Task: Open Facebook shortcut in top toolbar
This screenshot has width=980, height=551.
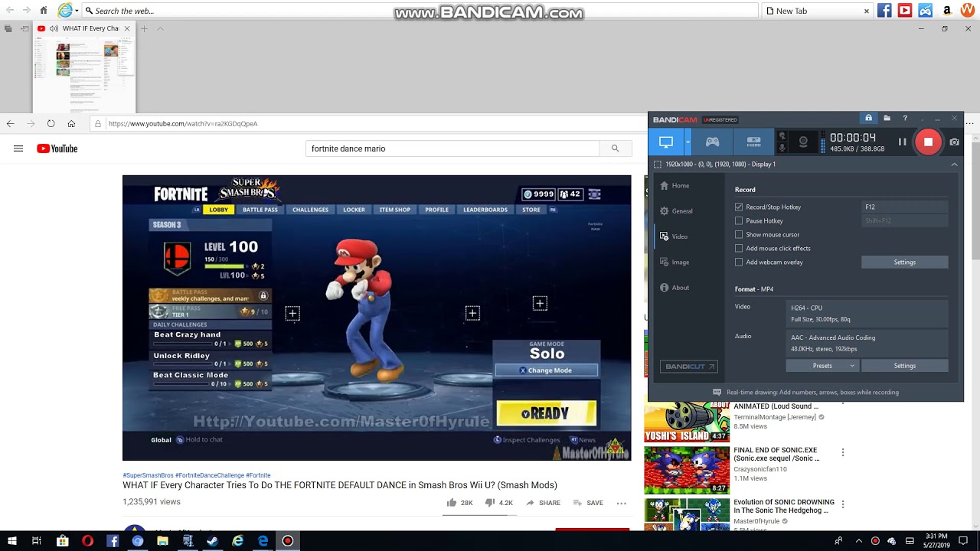Action: pos(884,11)
